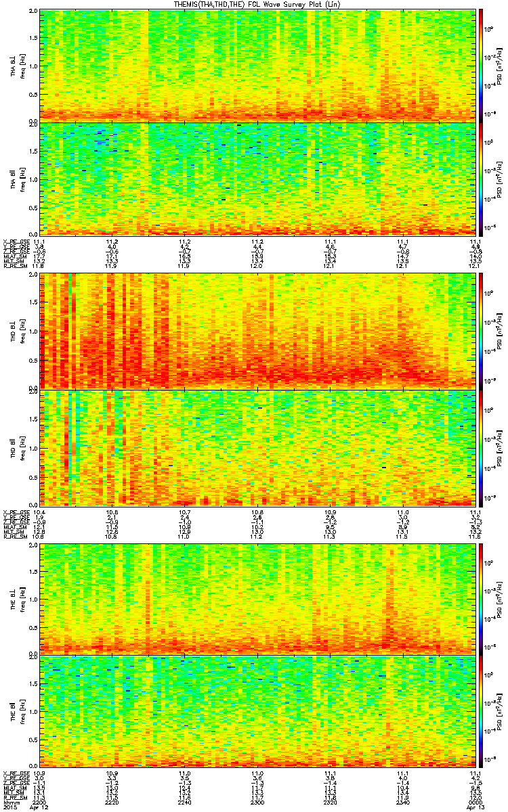Click PSD [nT²/Hz] label of THA B⊥ color bar

500,65
